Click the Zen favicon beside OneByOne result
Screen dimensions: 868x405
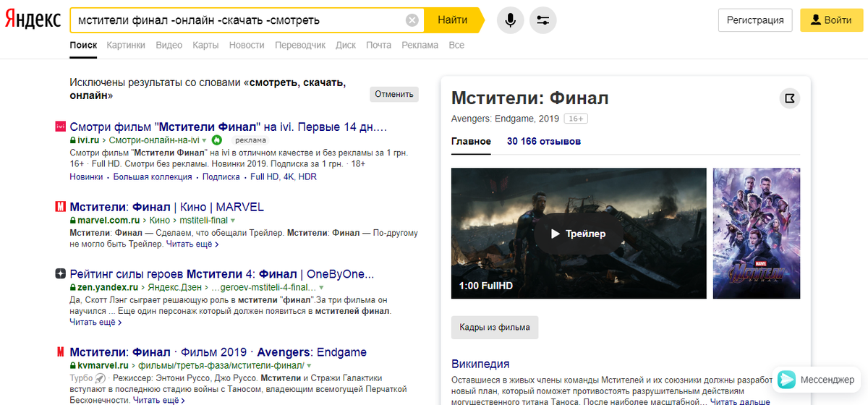(61, 274)
